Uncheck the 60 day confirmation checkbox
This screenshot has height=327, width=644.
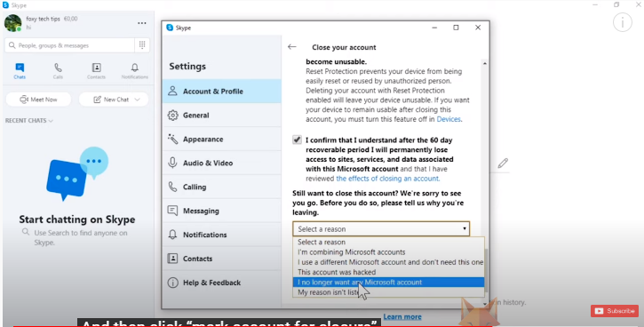(297, 140)
